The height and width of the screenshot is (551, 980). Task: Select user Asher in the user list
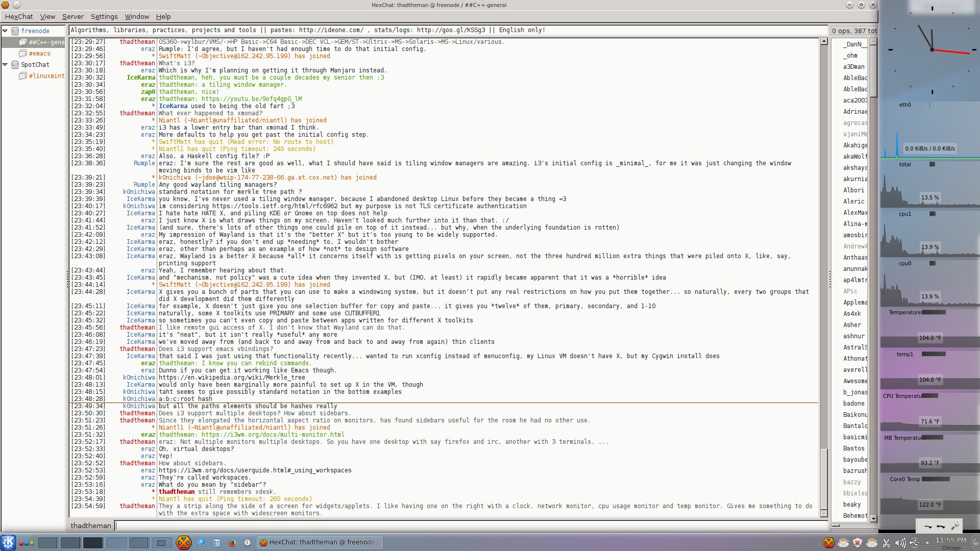tap(852, 325)
